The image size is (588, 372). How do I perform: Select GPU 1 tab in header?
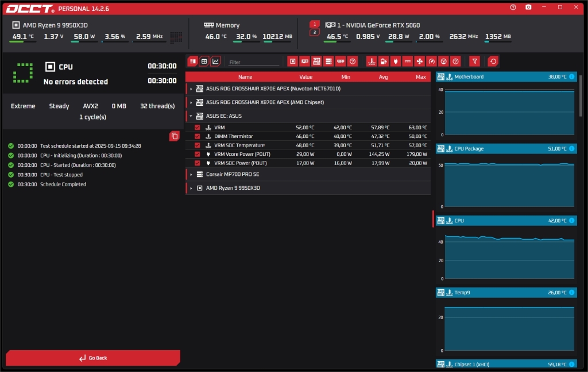coord(314,24)
